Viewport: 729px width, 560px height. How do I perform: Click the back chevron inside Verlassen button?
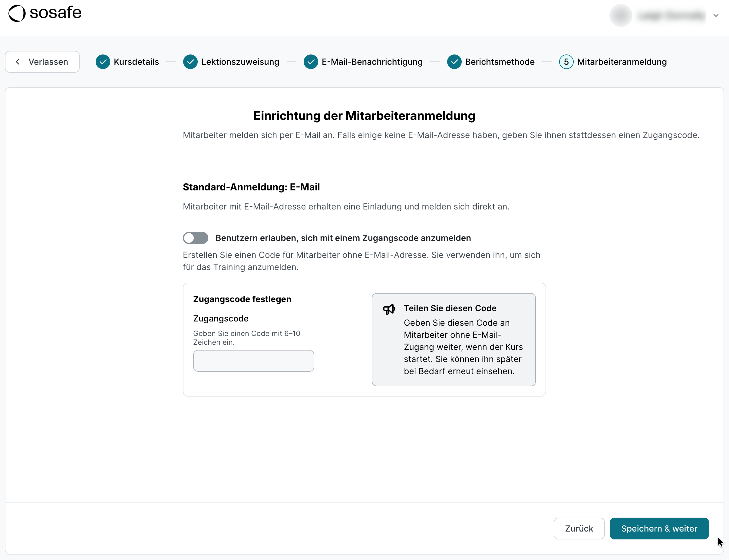(18, 62)
